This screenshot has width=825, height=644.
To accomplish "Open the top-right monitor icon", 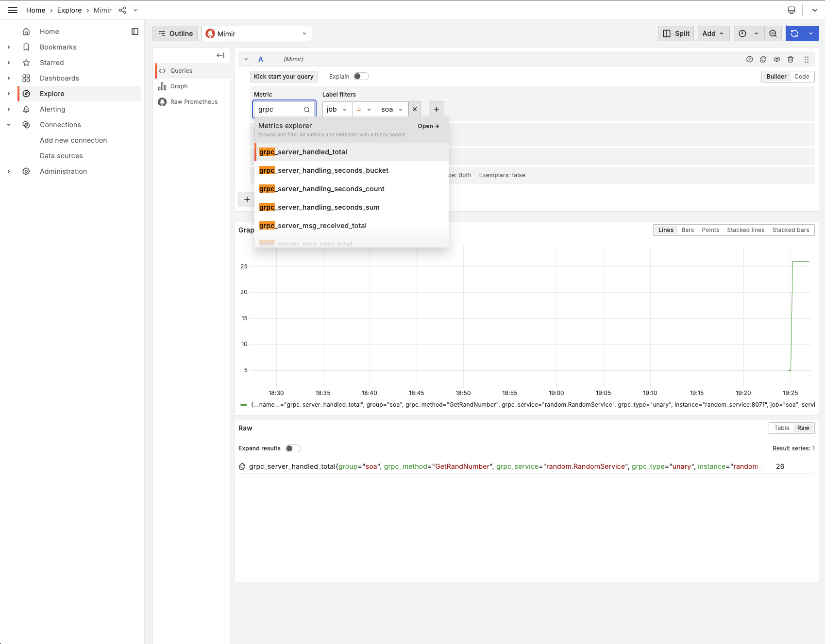I will point(791,10).
